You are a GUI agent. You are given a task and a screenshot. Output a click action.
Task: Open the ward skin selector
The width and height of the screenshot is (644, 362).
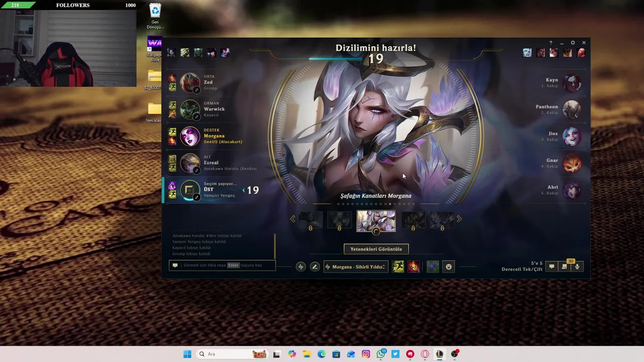point(433,267)
